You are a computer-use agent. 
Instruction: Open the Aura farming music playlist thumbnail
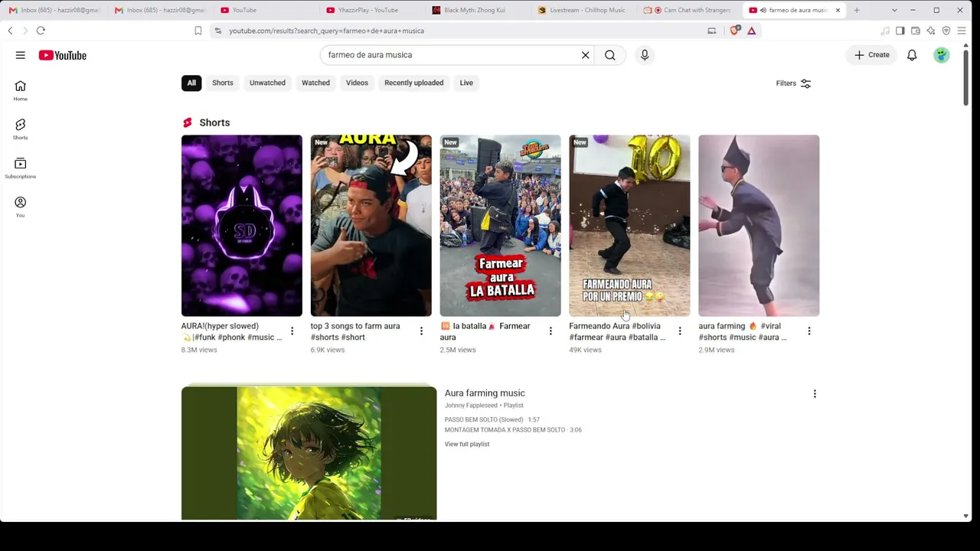click(309, 453)
